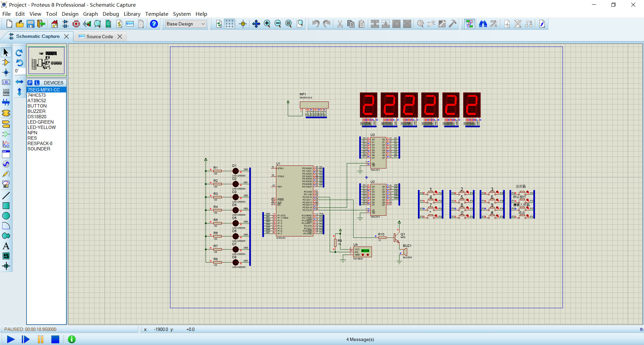Click the Pan/center view icon
Image resolution: width=644 pixels, height=345 pixels.
256,24
